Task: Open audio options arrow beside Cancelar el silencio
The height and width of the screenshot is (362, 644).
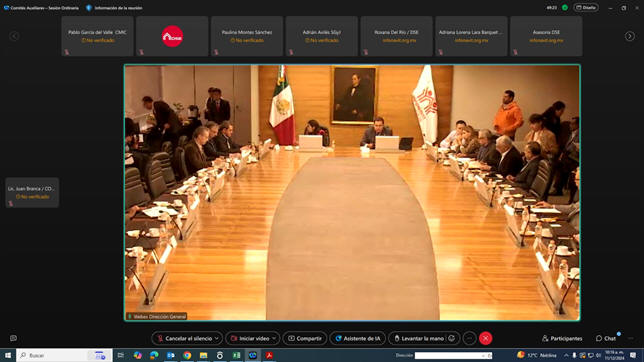Action: (217, 338)
